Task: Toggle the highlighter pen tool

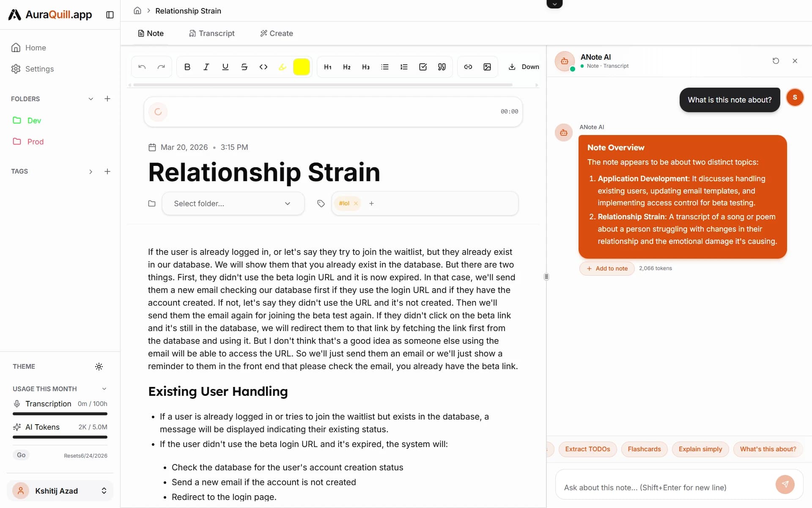Action: [x=283, y=67]
